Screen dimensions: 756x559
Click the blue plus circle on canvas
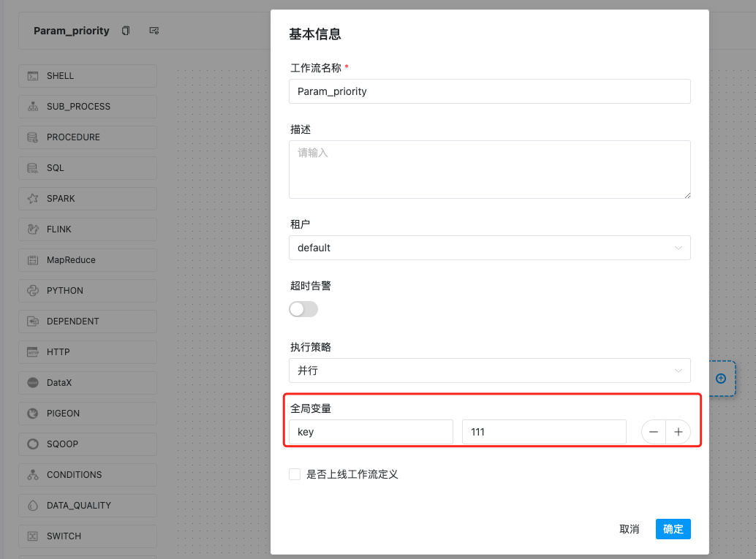click(721, 379)
